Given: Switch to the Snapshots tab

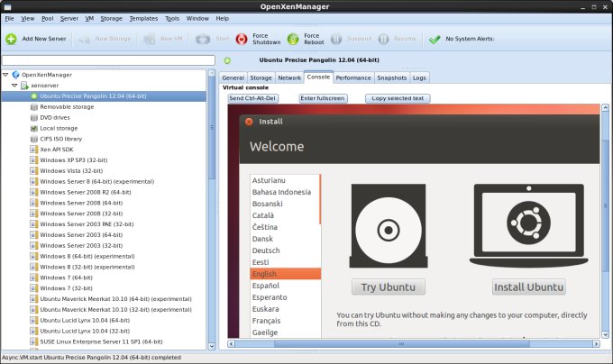Looking at the screenshot, I should 392,77.
